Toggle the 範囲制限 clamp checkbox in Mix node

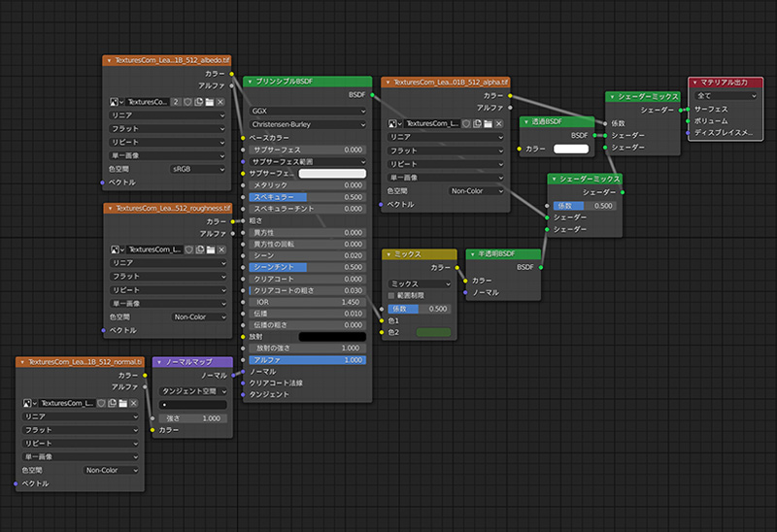[391, 295]
